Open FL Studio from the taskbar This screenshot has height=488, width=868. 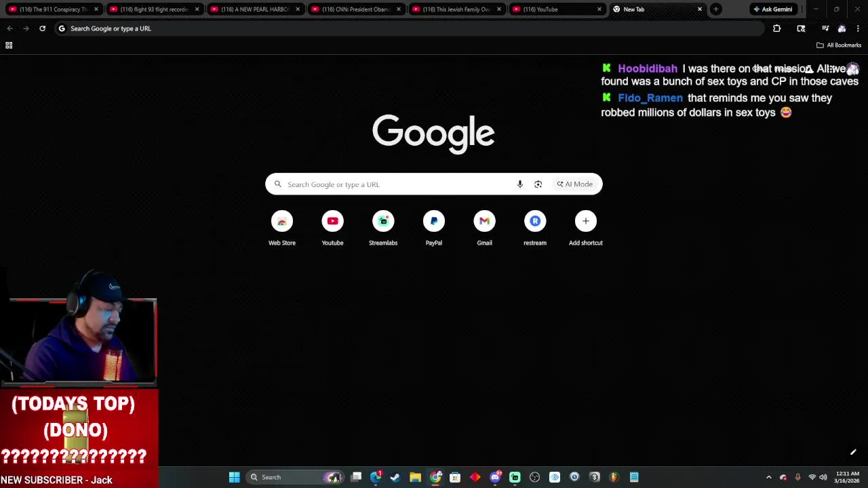coord(614,477)
